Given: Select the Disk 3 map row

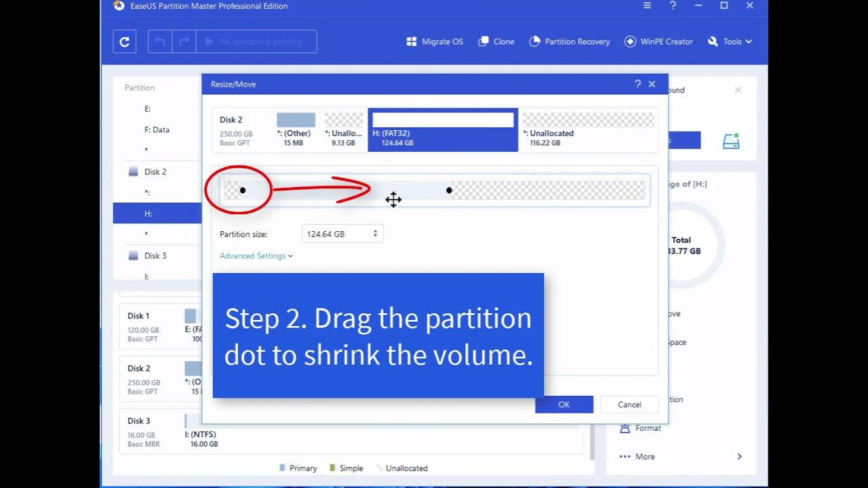Looking at the screenshot, I should (x=351, y=432).
